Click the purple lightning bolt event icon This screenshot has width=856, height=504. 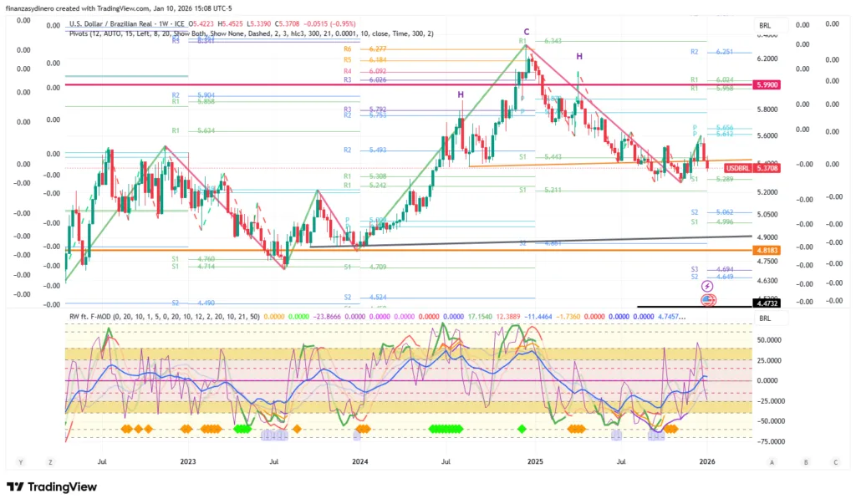tap(707, 286)
